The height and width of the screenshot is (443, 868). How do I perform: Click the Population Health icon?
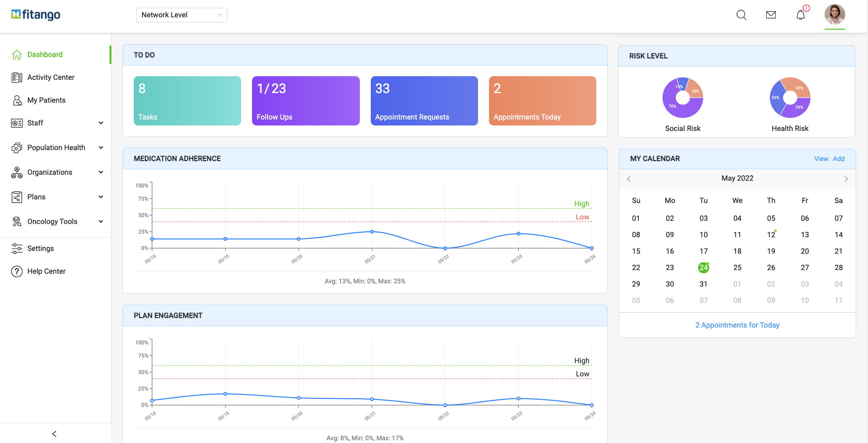17,148
